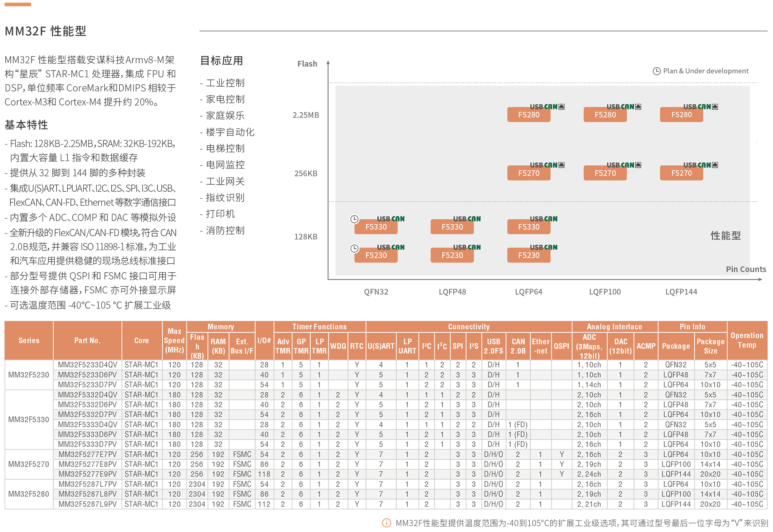Click the '消防控制' application item
Viewport: 773px width, 532px height.
(x=225, y=230)
